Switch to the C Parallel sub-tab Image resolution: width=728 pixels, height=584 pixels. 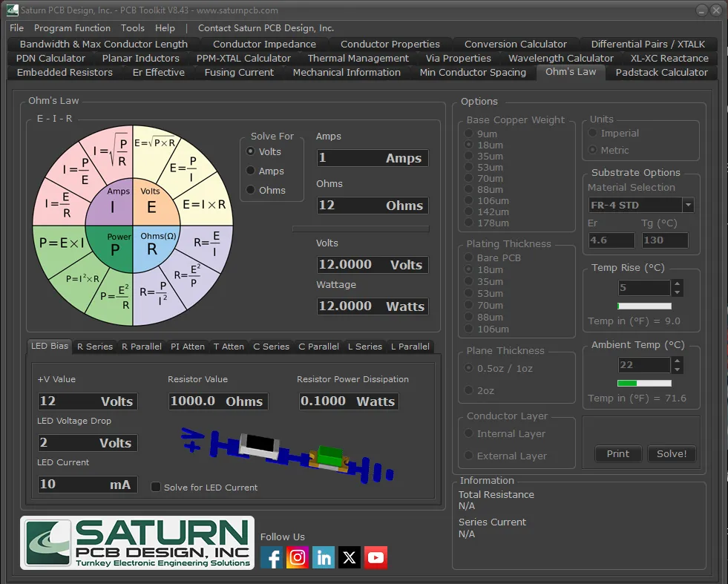tap(318, 347)
